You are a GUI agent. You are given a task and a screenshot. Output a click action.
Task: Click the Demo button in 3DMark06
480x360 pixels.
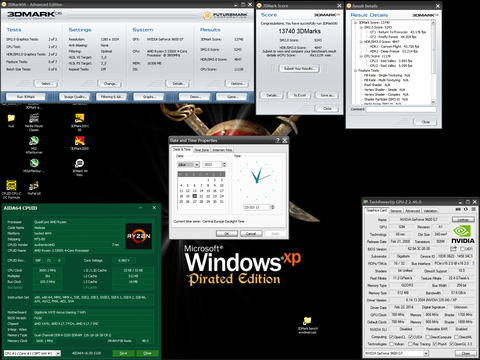click(195, 97)
